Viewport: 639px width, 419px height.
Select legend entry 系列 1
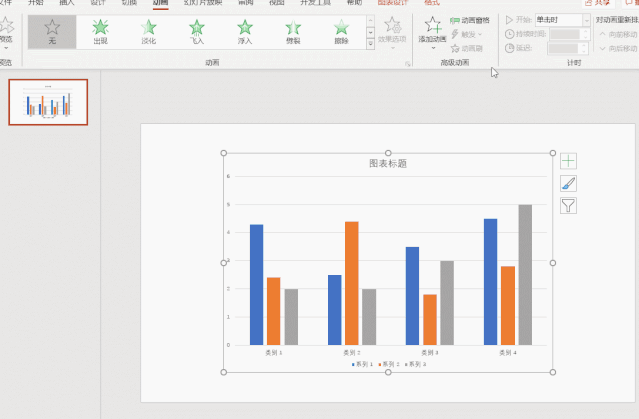[x=363, y=364]
